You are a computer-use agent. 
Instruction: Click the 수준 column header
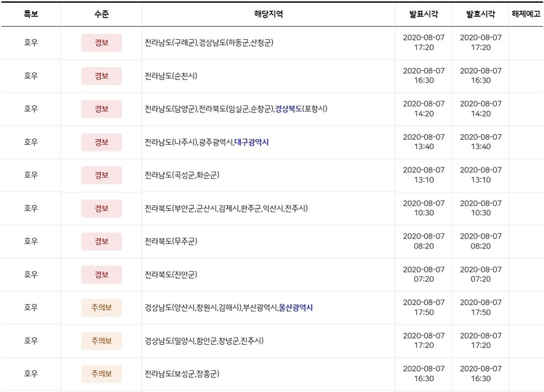tap(102, 14)
